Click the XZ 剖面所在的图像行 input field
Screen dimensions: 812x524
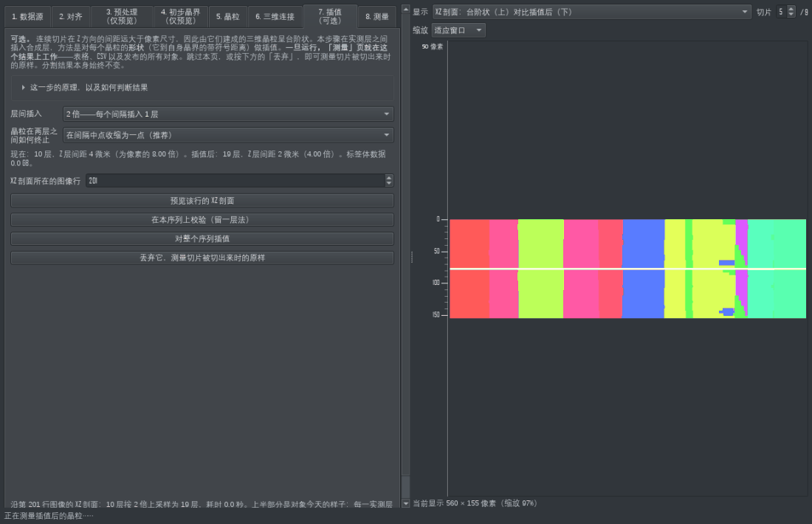pyautogui.click(x=235, y=181)
